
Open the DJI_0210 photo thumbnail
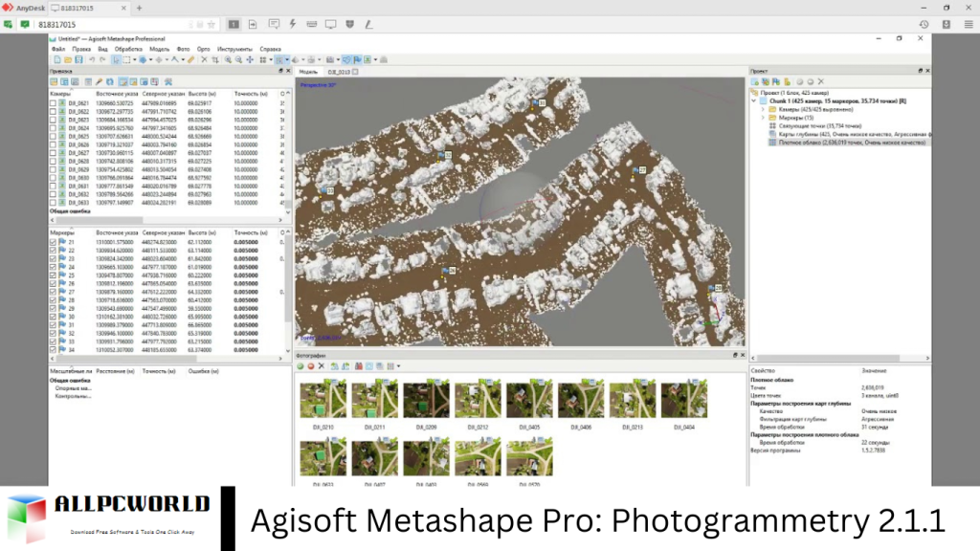coord(323,399)
